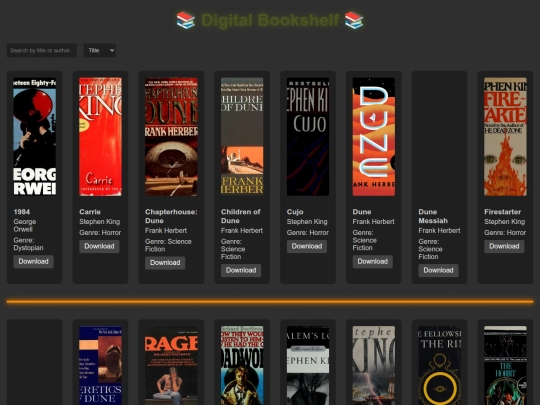This screenshot has height=405, width=540.
Task: Open the Rage book cover
Action: pyautogui.click(x=171, y=365)
